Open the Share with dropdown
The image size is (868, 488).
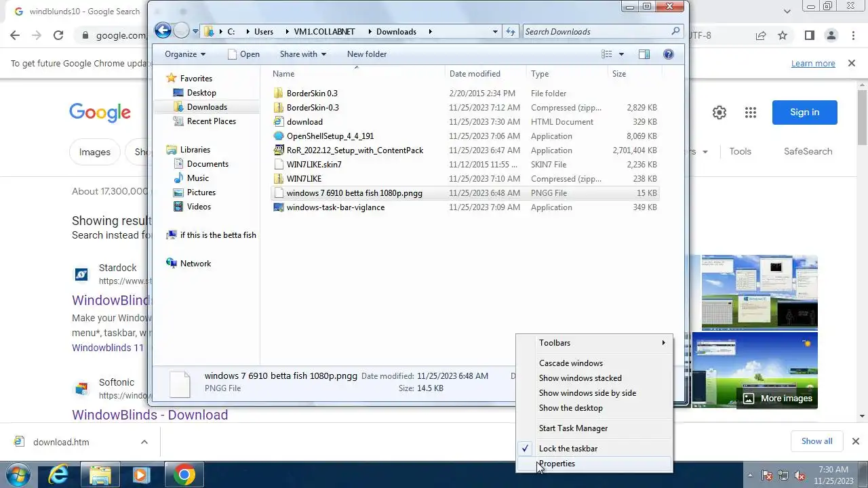303,54
